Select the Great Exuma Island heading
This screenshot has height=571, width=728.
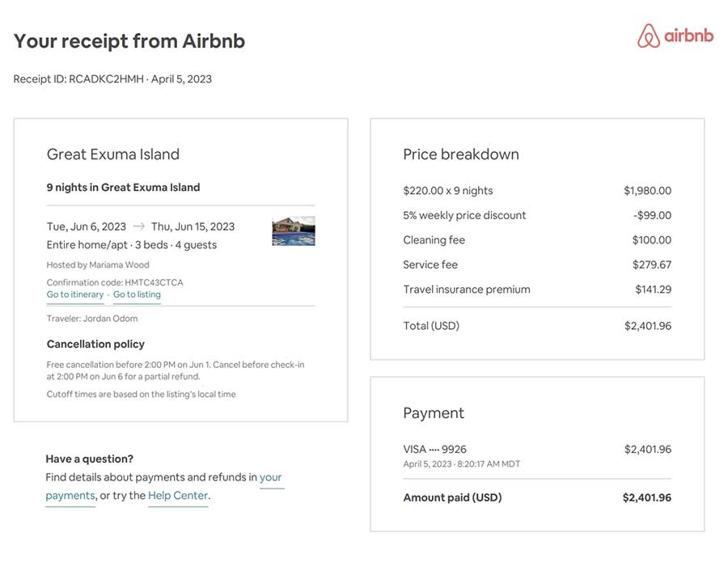point(113,154)
